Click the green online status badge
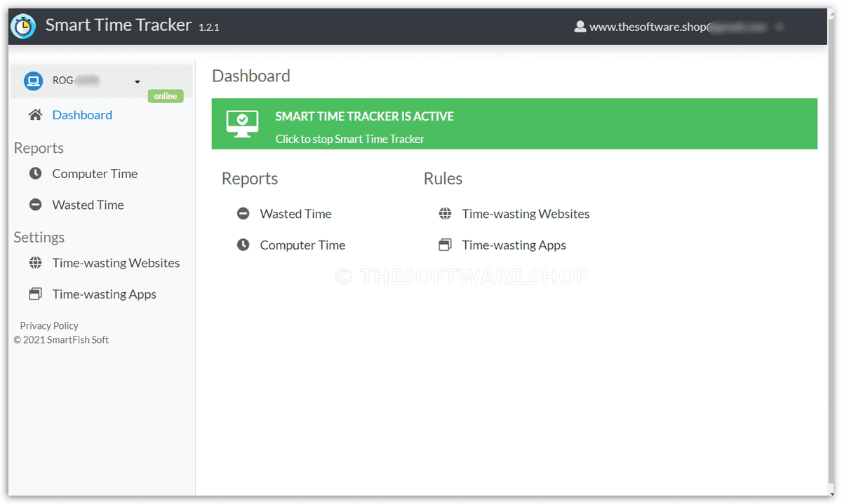The width and height of the screenshot is (842, 504). (x=166, y=96)
